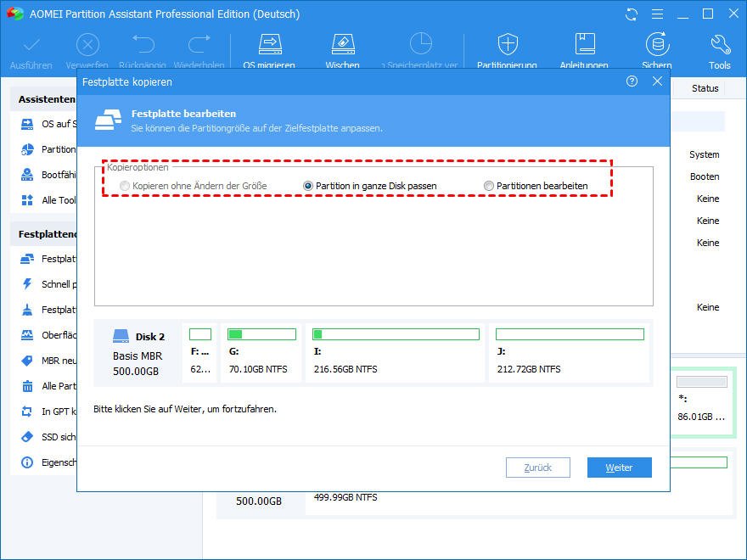Click the Alle Partitionen trash icon
This screenshot has height=560, width=747.
(x=27, y=386)
